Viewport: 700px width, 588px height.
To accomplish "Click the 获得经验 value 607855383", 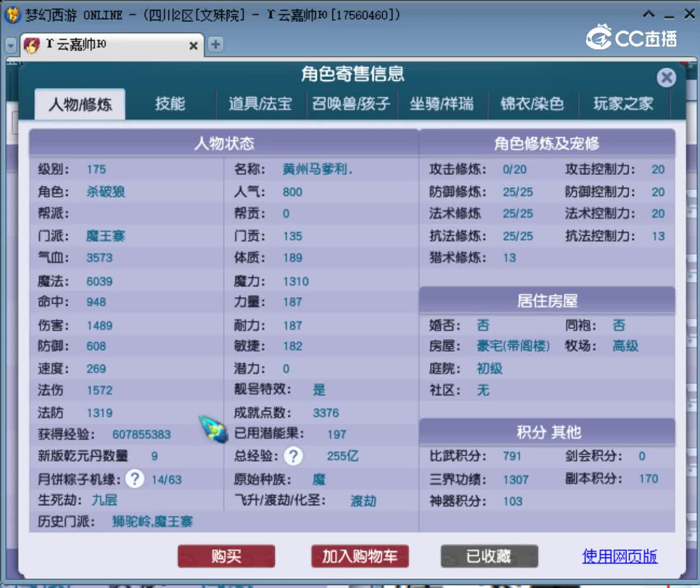I will 142,434.
